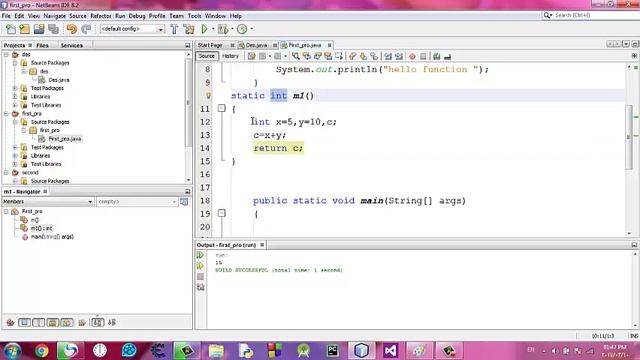Toggle Show Inherited Members in Navigator

(10, 322)
